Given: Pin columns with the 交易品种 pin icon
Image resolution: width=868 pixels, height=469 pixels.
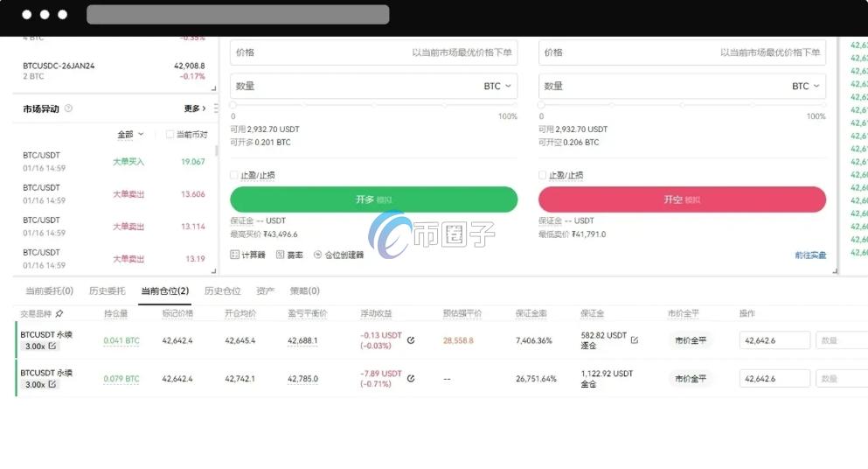Looking at the screenshot, I should click(x=59, y=314).
